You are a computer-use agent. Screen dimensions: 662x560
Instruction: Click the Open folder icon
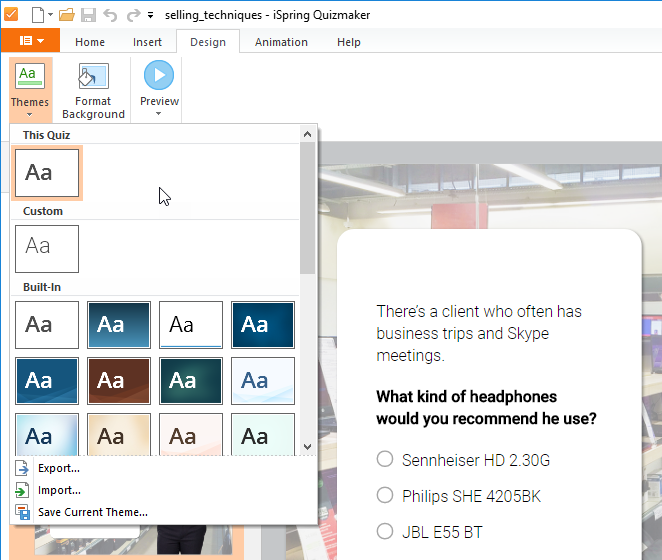point(67,15)
